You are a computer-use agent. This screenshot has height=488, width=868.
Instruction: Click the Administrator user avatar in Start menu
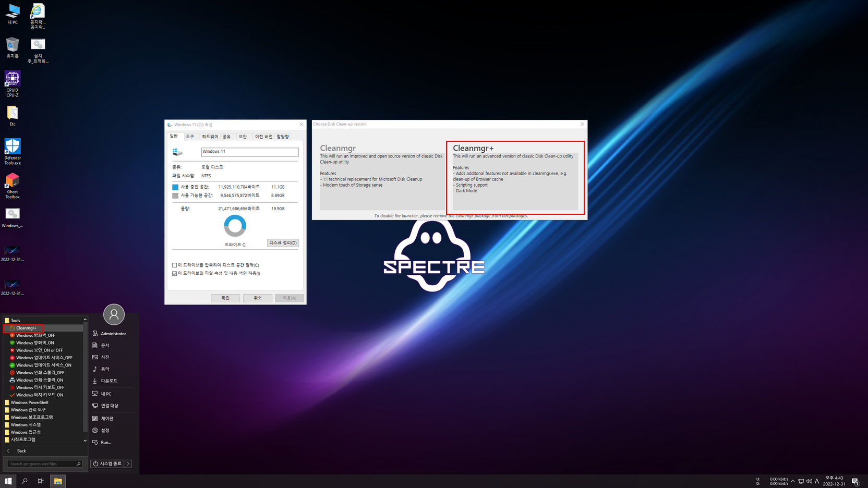(x=114, y=314)
